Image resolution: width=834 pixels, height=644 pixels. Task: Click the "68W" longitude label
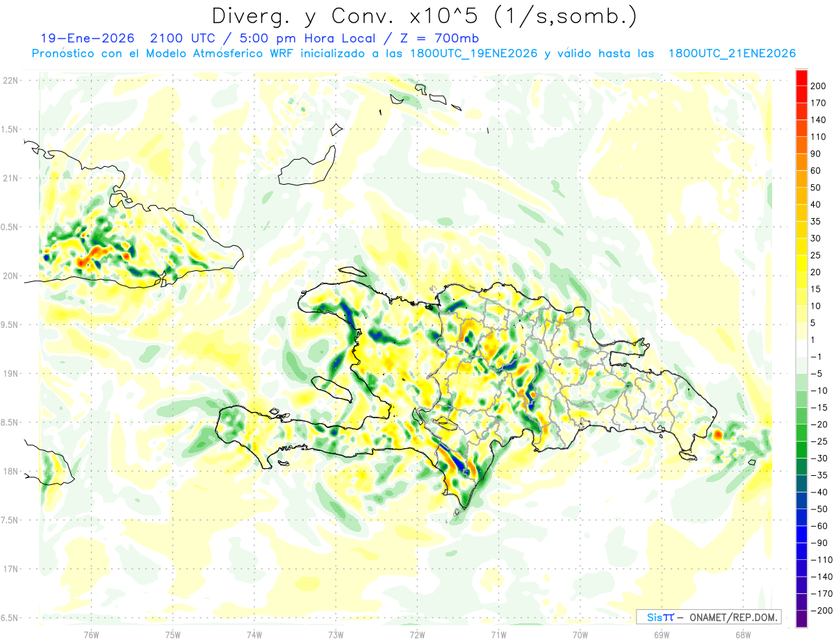743,634
